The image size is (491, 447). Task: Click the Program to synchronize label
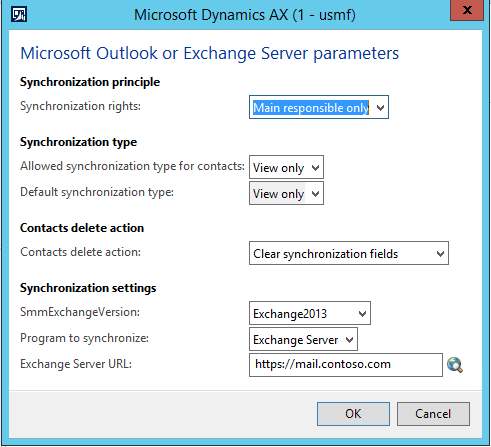[84, 338]
